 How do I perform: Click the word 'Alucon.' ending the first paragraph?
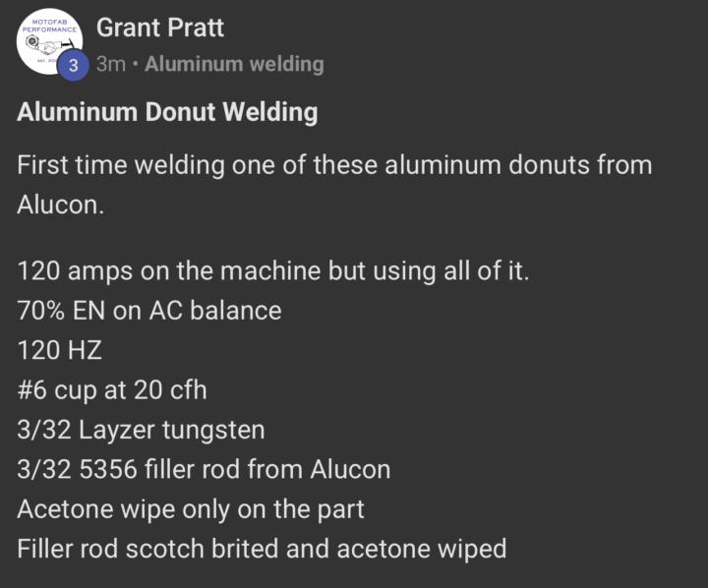coord(61,206)
